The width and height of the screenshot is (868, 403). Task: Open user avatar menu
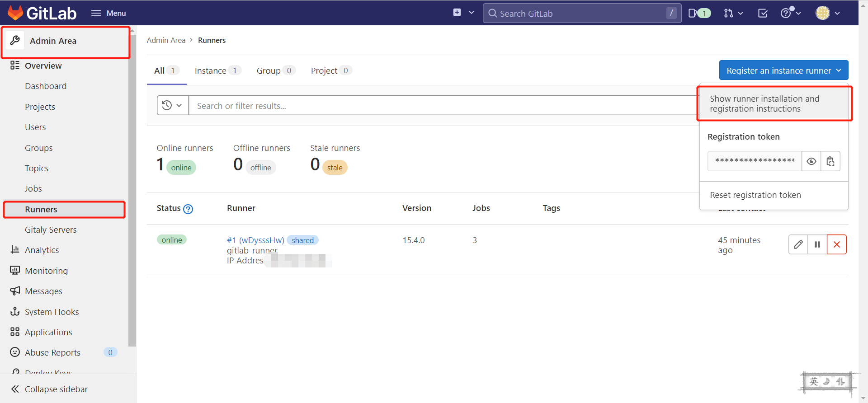point(823,13)
